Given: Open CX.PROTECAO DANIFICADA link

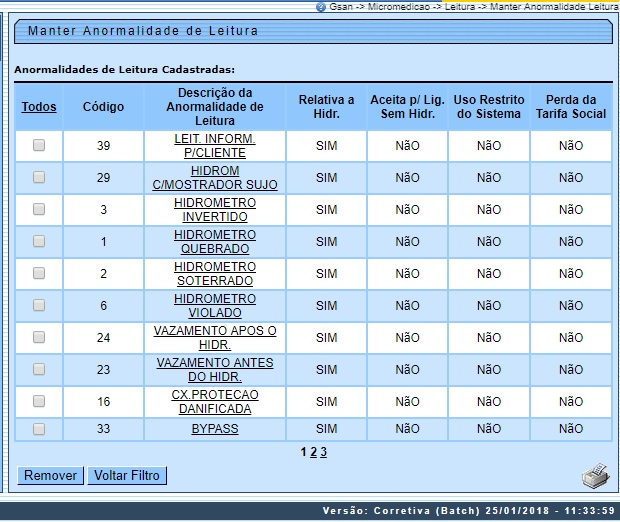Looking at the screenshot, I should tap(215, 402).
